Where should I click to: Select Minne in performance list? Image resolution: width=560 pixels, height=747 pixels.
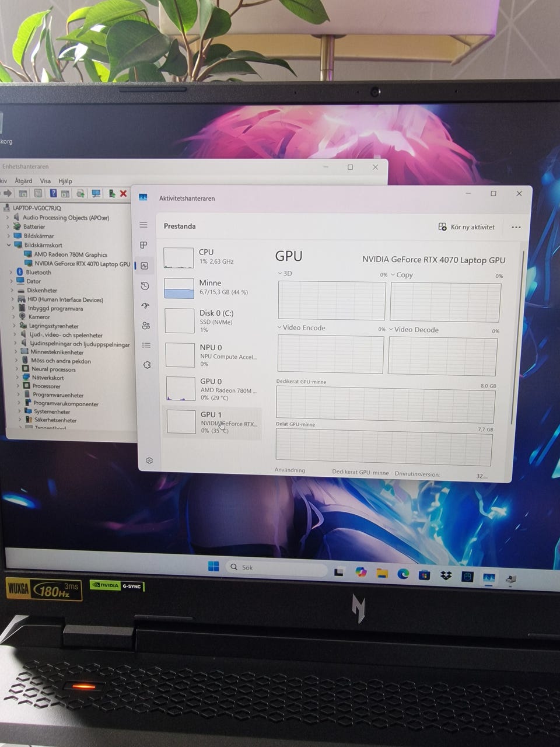[x=211, y=287]
